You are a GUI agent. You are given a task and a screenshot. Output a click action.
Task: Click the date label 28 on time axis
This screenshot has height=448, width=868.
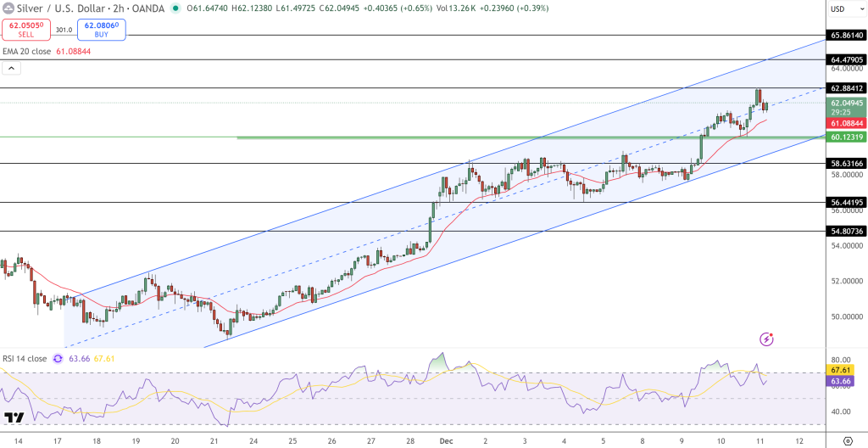[x=410, y=441]
